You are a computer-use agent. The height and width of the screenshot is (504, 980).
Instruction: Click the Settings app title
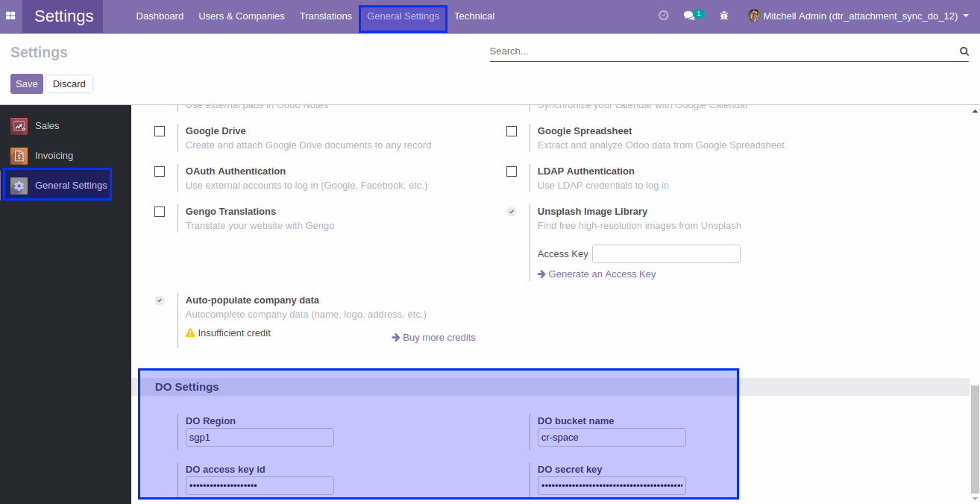point(64,16)
